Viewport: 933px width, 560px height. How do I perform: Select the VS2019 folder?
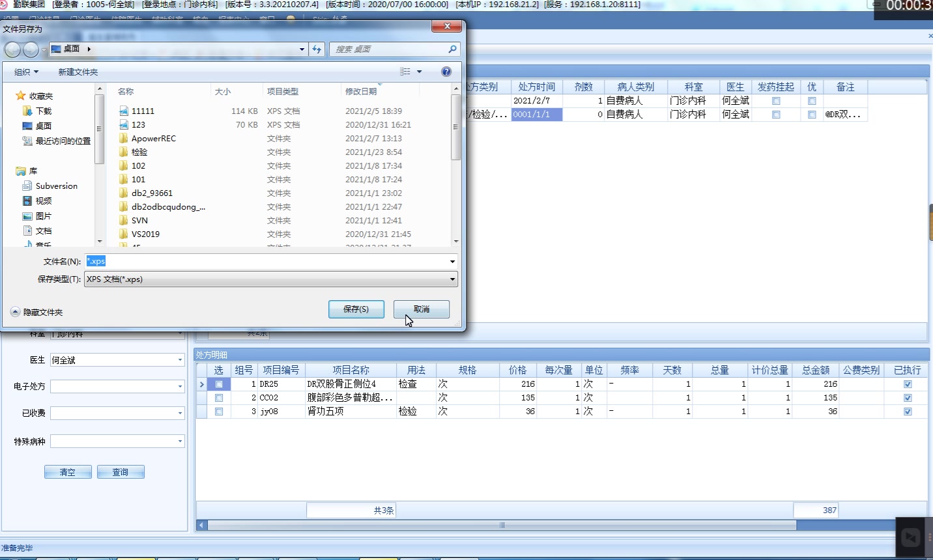(145, 234)
